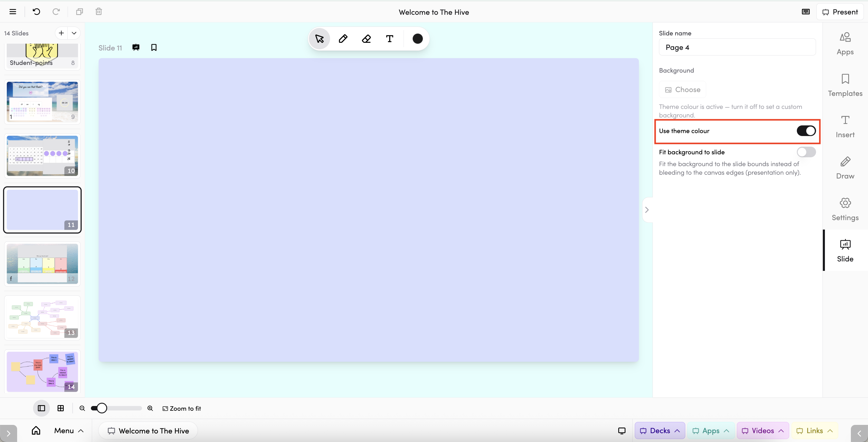Select the eraser tool
Viewport: 868px width, 442px height.
tap(366, 39)
